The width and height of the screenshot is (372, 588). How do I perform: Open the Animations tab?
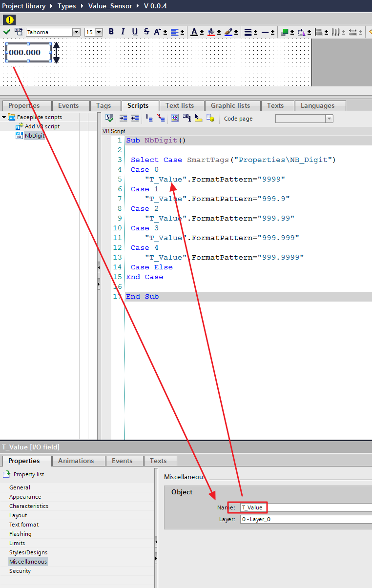[x=76, y=461]
